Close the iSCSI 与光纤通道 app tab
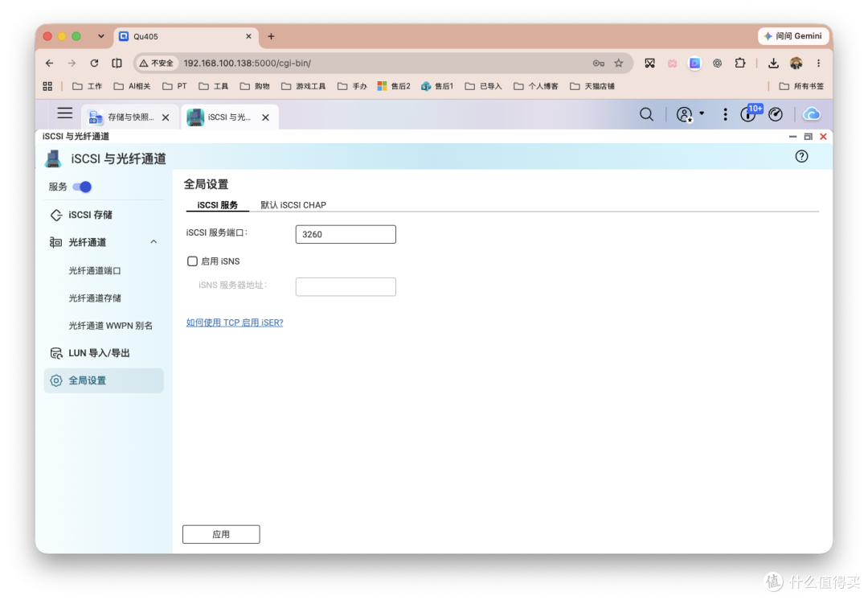This screenshot has height=600, width=868. pos(266,117)
